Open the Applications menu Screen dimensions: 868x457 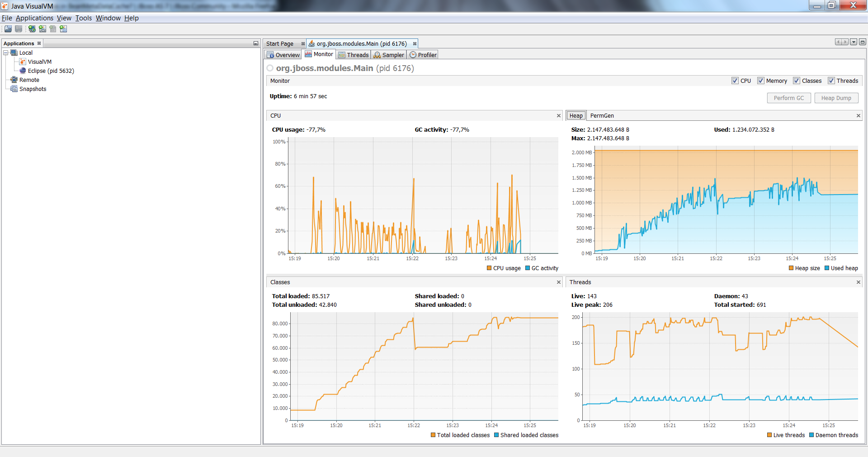coord(34,18)
